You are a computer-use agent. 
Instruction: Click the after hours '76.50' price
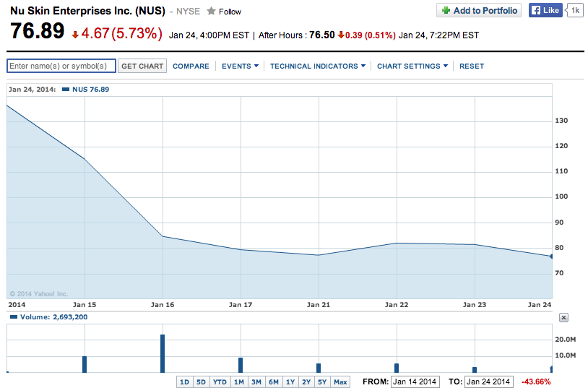321,35
